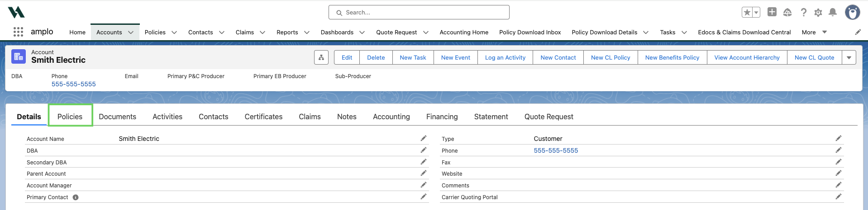Image resolution: width=868 pixels, height=210 pixels.
Task: Switch to the Policies record tab
Action: coord(70,117)
